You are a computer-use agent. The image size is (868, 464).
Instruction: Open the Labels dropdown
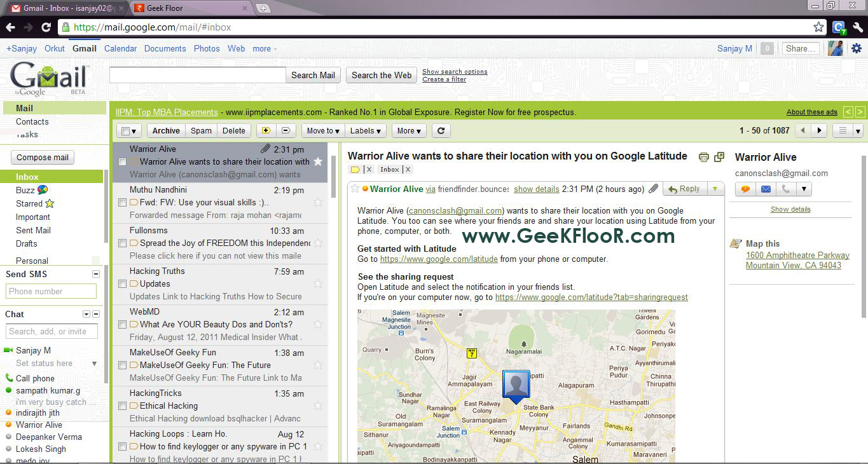click(x=365, y=130)
